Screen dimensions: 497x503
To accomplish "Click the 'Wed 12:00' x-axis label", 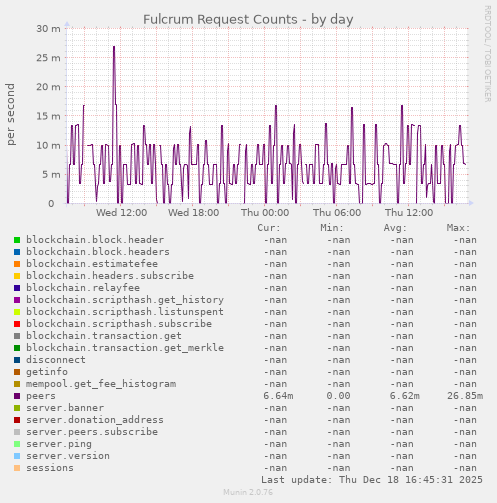I will pos(122,212).
